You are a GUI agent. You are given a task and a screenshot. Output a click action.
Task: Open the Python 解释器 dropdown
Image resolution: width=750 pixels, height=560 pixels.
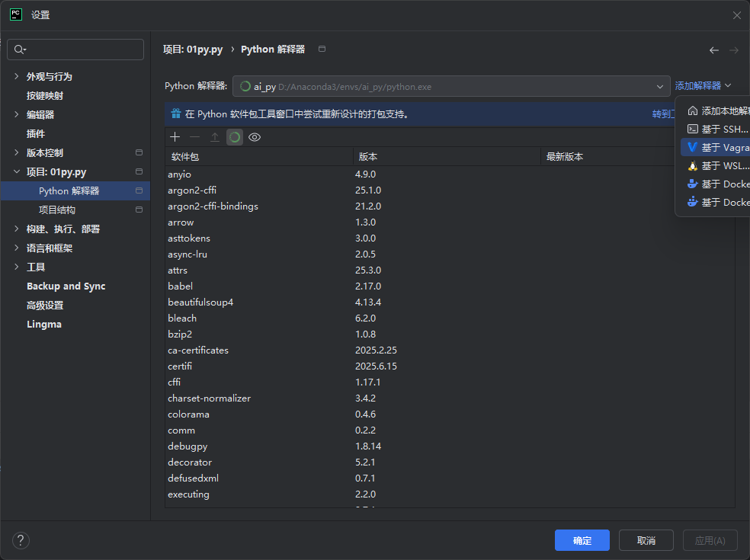pos(451,87)
